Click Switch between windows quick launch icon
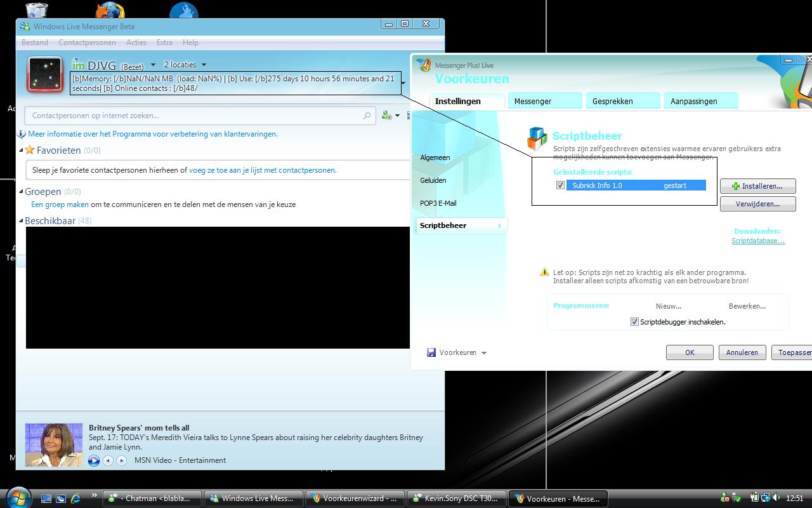Screen dimensions: 812x508 pyautogui.click(x=61, y=498)
